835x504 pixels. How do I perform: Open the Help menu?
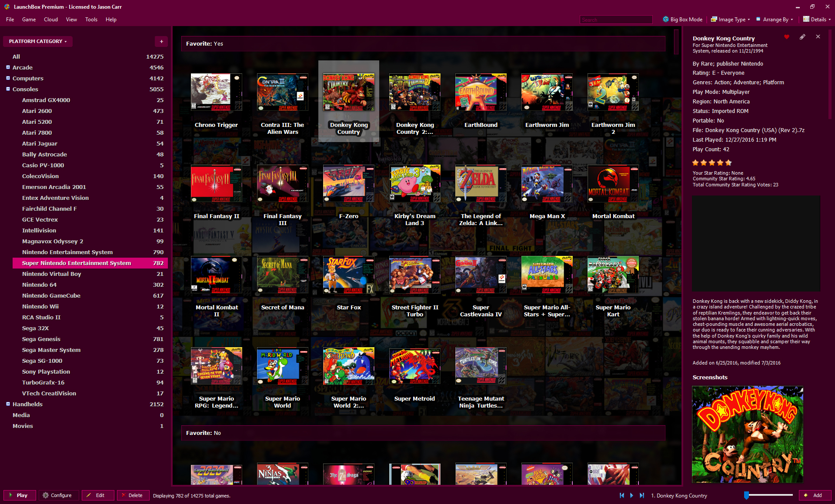coord(111,20)
